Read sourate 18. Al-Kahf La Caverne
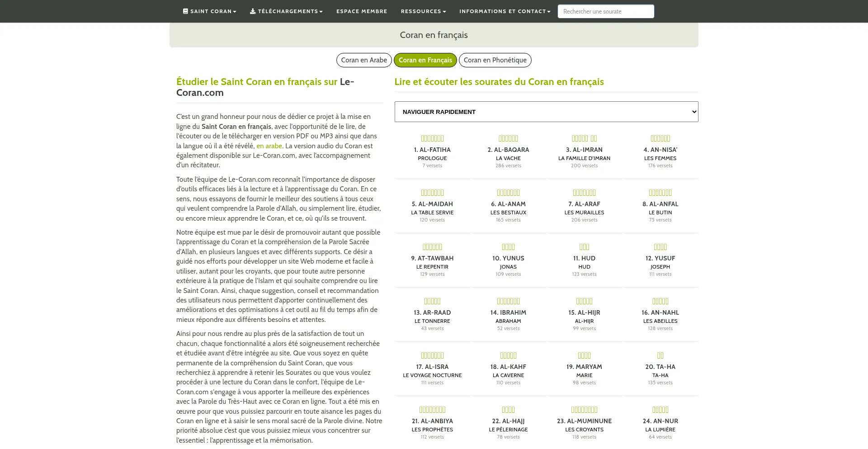 [x=508, y=367]
